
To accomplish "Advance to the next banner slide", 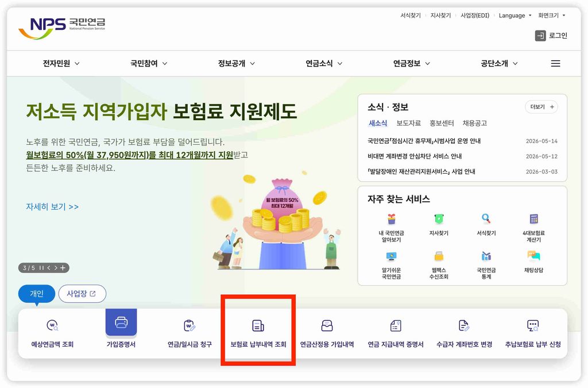I will click(56, 268).
